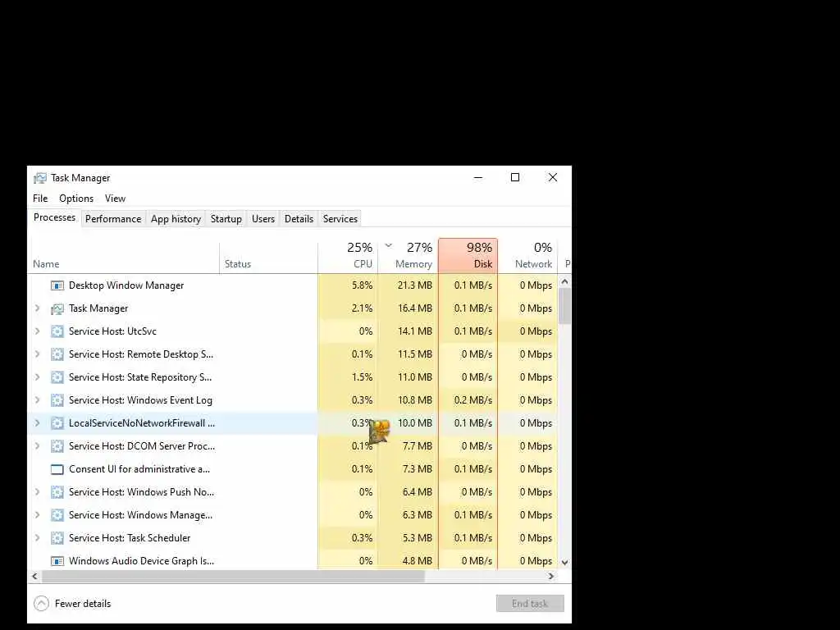The image size is (840, 630).
Task: Maximize the Task Manager window
Action: [515, 177]
